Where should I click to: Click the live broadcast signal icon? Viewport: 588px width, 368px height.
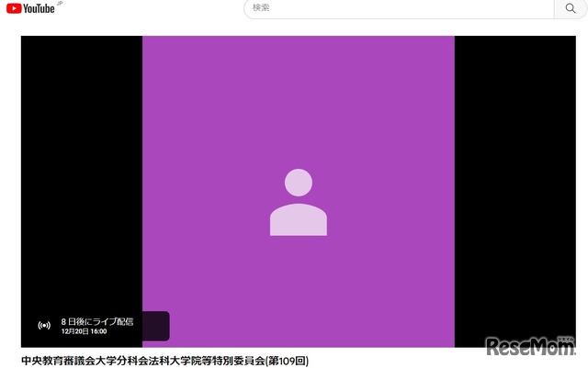(x=44, y=325)
